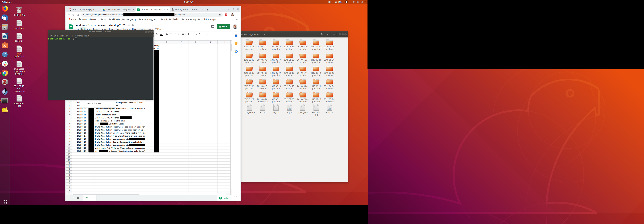
Task: Open Google Keep side panel icon
Action: click(x=236, y=44)
